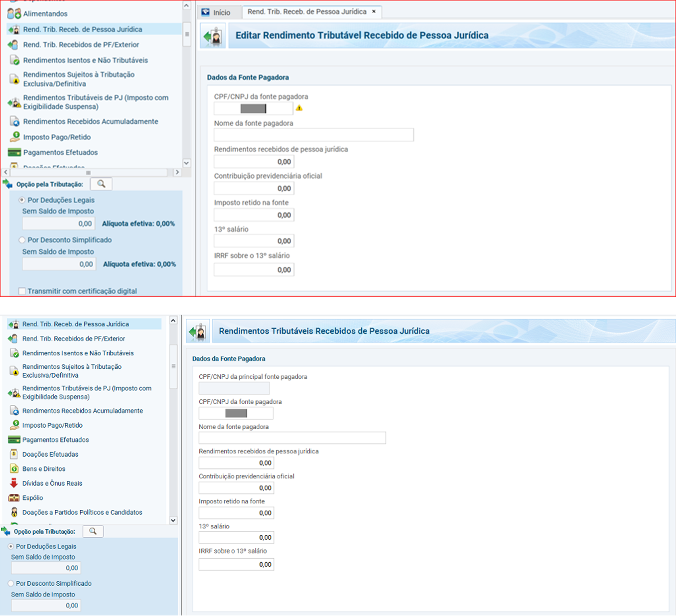This screenshot has height=616, width=676.
Task: Click Rendimentos Isentos e Não Tributáveis icon, lower sidebar
Action: coord(14,353)
